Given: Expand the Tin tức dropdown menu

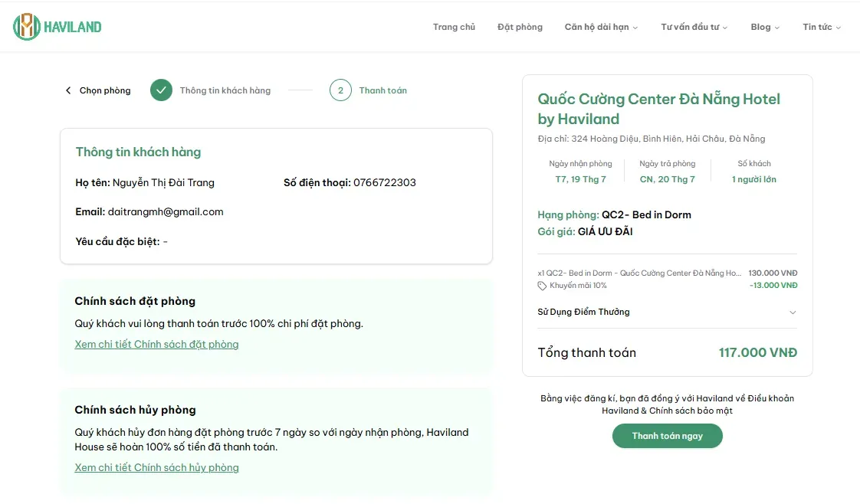Looking at the screenshot, I should click(x=822, y=27).
